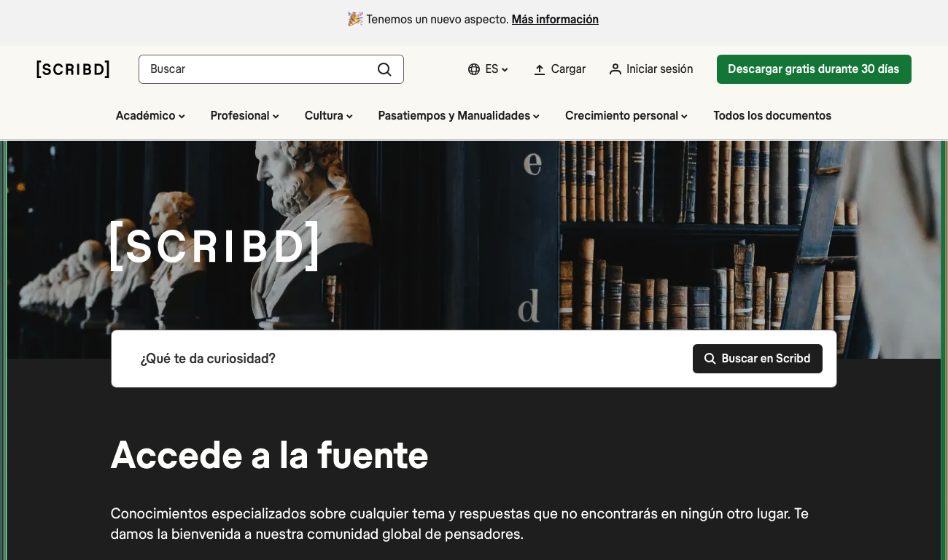Open the Profesional dropdown menu
948x560 pixels.
pyautogui.click(x=244, y=116)
